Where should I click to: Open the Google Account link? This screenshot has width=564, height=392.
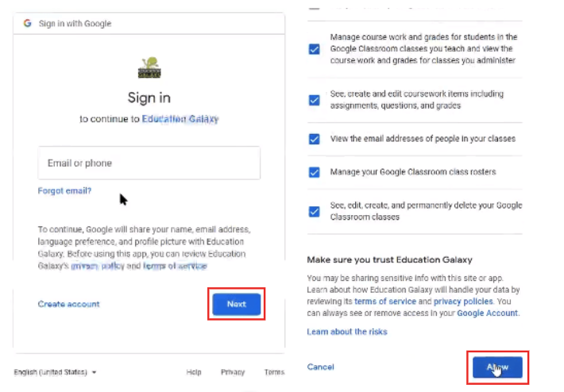(x=488, y=313)
